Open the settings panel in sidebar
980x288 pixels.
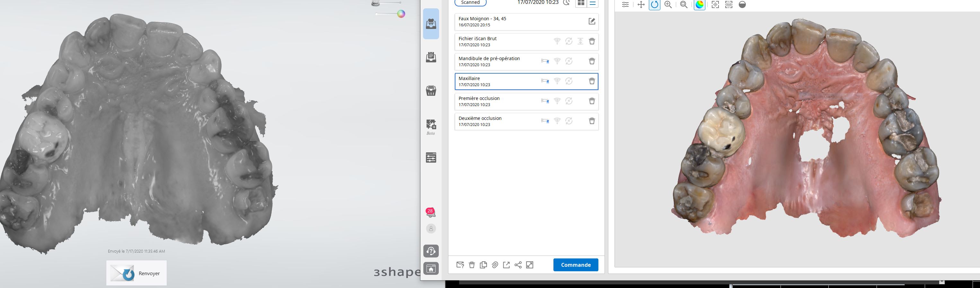[431, 157]
